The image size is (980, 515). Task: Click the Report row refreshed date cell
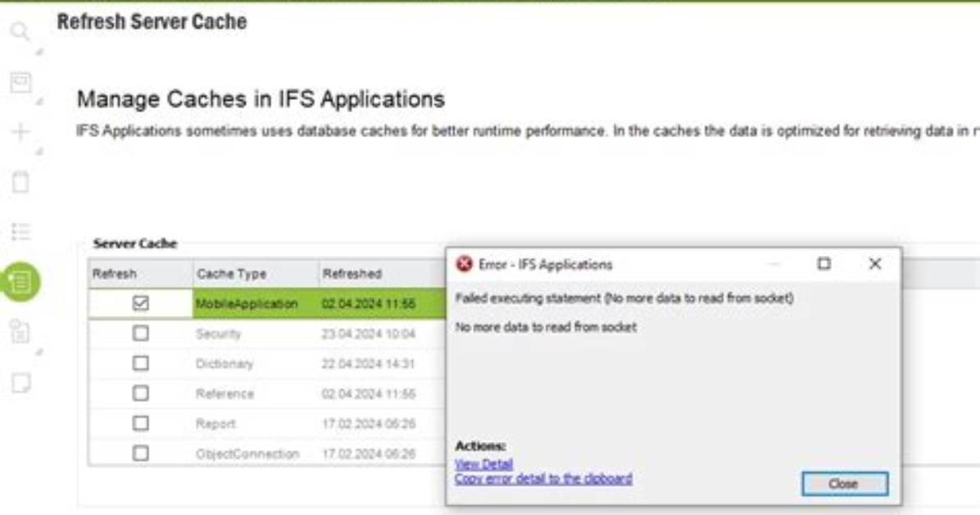(383, 424)
